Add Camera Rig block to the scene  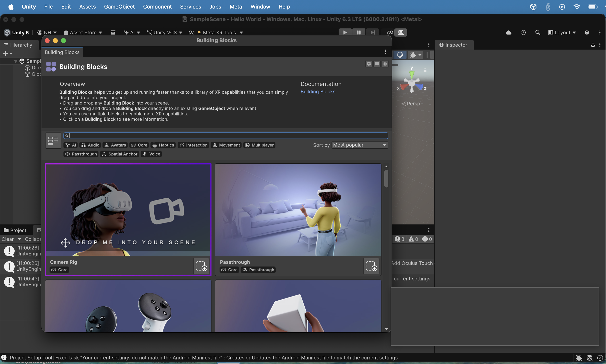201,266
